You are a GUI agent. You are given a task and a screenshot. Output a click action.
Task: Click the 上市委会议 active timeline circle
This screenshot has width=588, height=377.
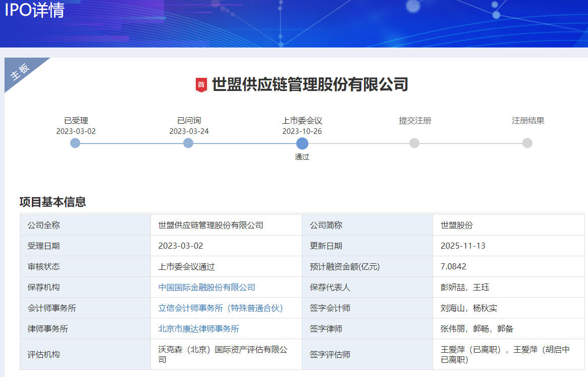click(302, 143)
